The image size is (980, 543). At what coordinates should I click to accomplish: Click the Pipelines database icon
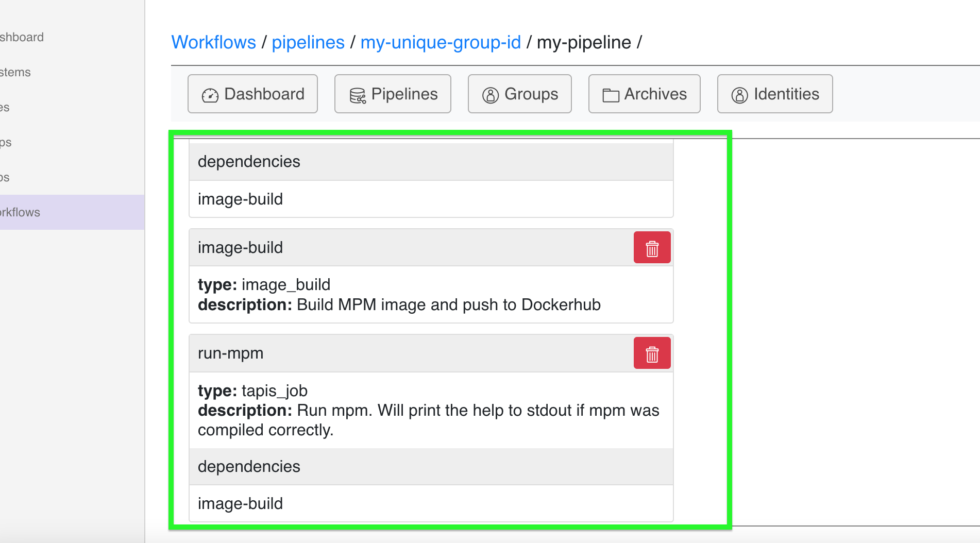358,95
